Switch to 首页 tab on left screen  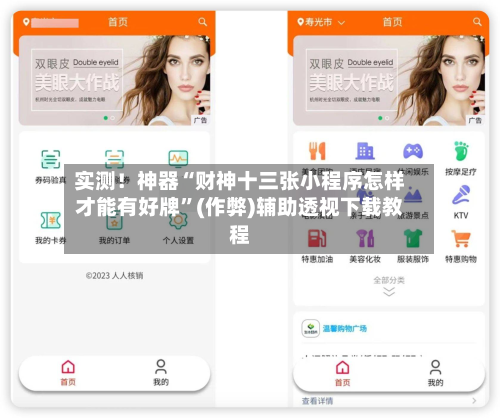tap(68, 373)
